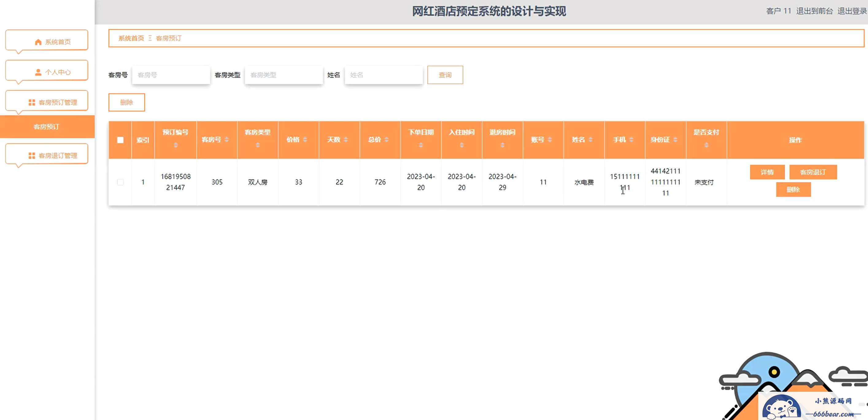Expand the 客房预订管理 sidebar menu
Image resolution: width=868 pixels, height=420 pixels.
[47, 102]
